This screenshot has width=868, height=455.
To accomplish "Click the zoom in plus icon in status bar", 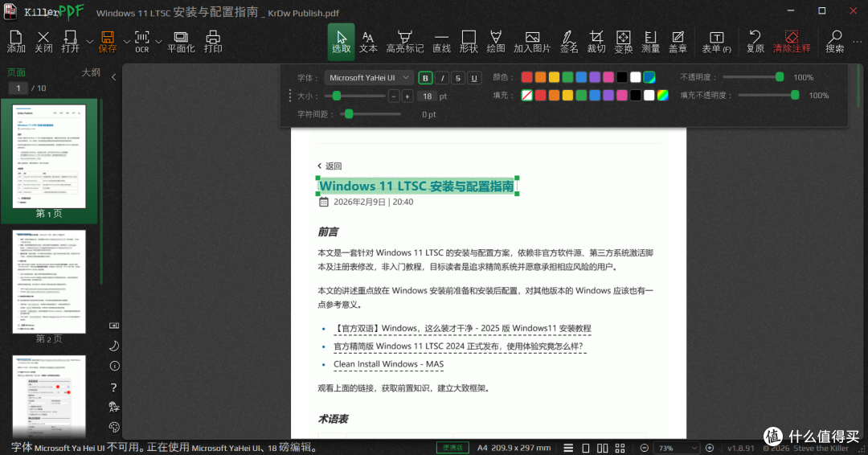I will [710, 448].
